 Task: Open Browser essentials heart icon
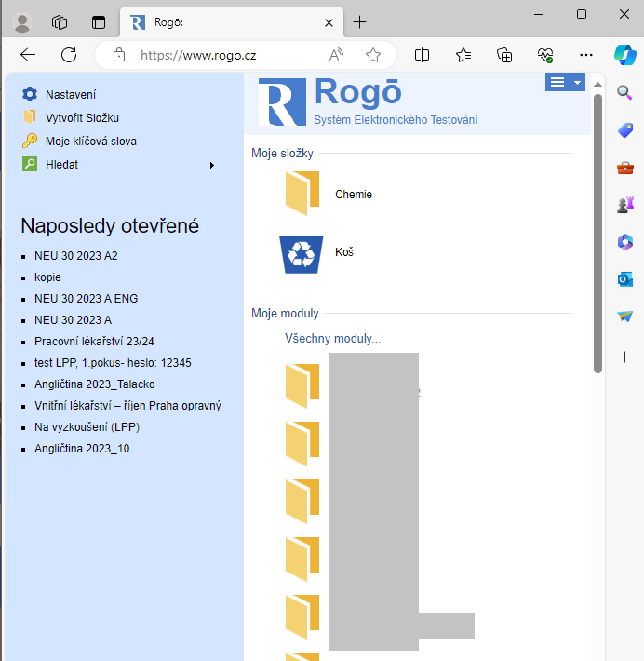coord(545,55)
